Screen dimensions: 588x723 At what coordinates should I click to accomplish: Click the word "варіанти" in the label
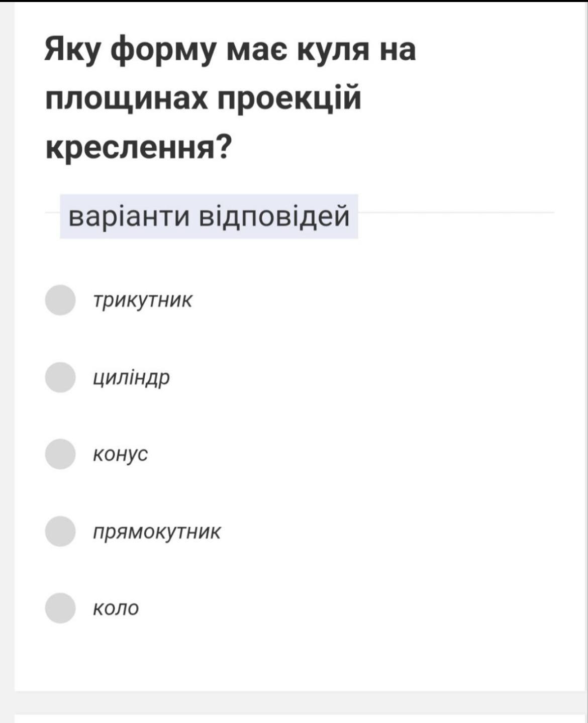[x=129, y=217]
